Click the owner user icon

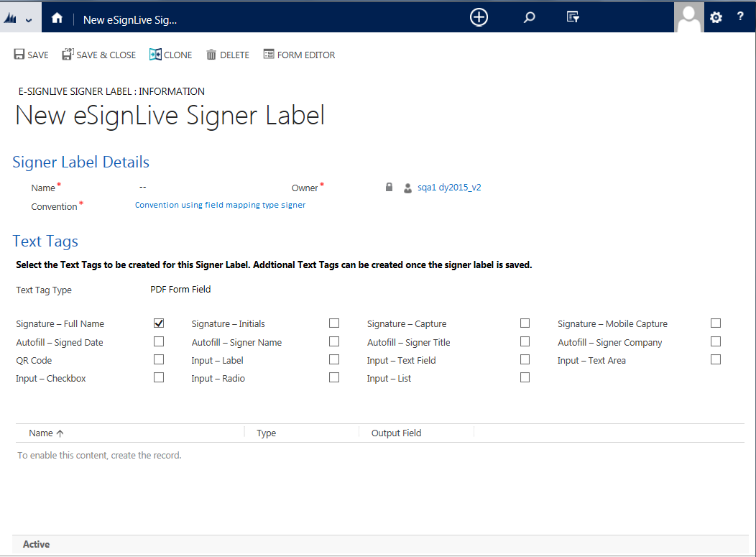click(408, 188)
